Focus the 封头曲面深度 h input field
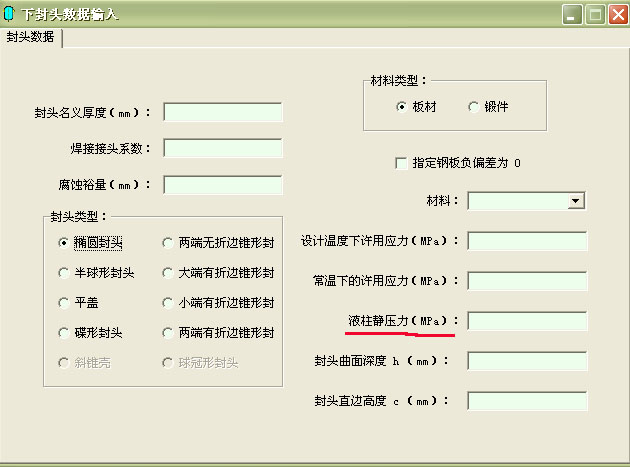Viewport: 630px width, 467px height. pos(526,361)
